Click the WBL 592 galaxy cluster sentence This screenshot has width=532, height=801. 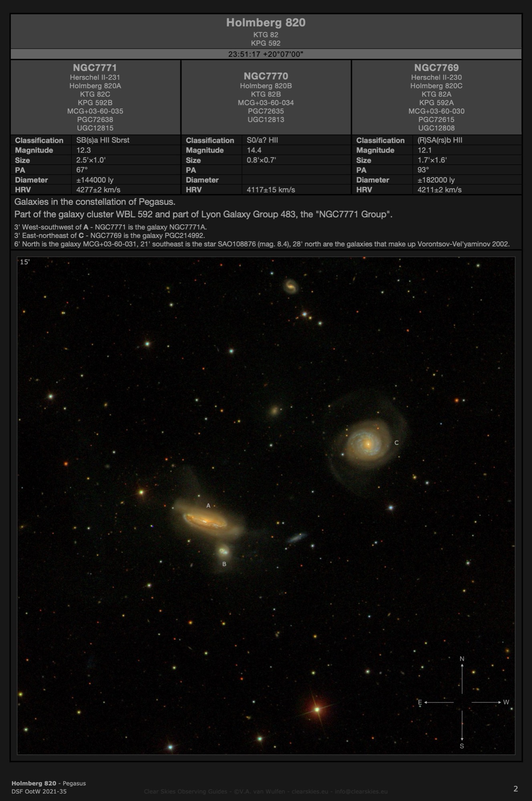pyautogui.click(x=203, y=214)
